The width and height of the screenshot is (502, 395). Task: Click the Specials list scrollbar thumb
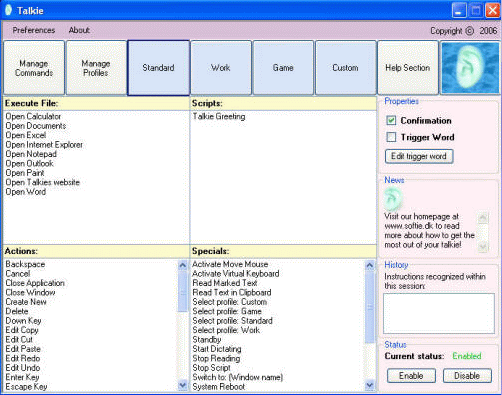click(370, 307)
